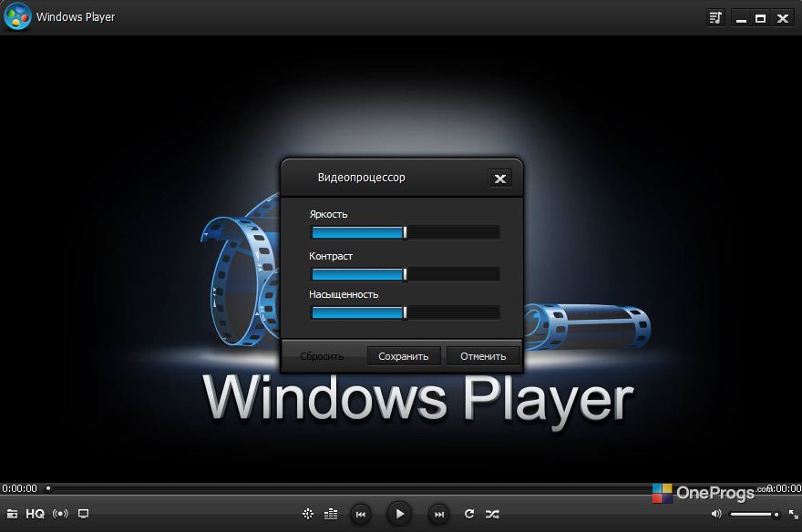Start playback with the Play button
This screenshot has width=802, height=532.
[x=399, y=514]
